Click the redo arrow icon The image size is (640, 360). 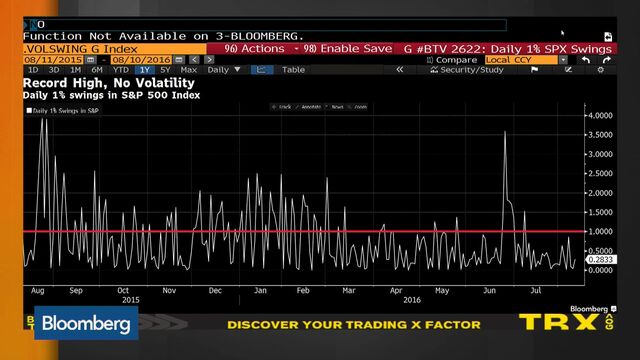point(607,60)
